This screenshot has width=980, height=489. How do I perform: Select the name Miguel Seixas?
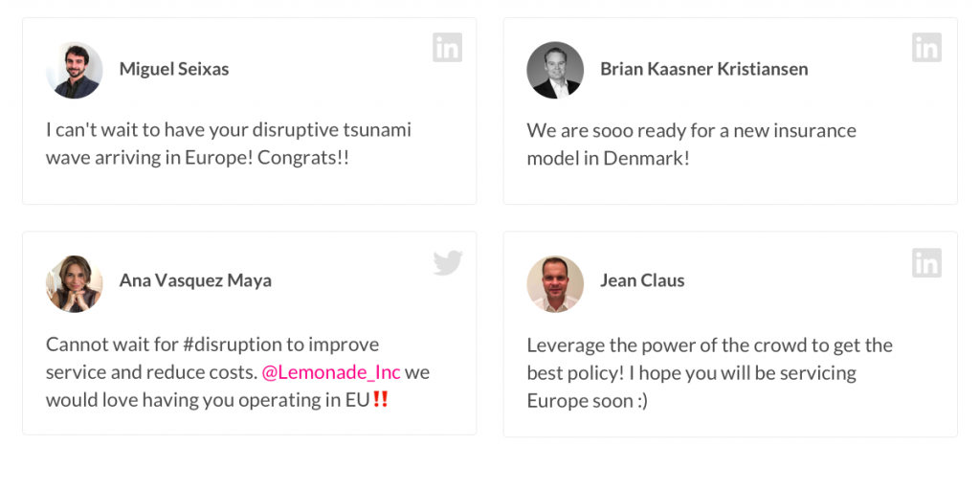pos(174,69)
